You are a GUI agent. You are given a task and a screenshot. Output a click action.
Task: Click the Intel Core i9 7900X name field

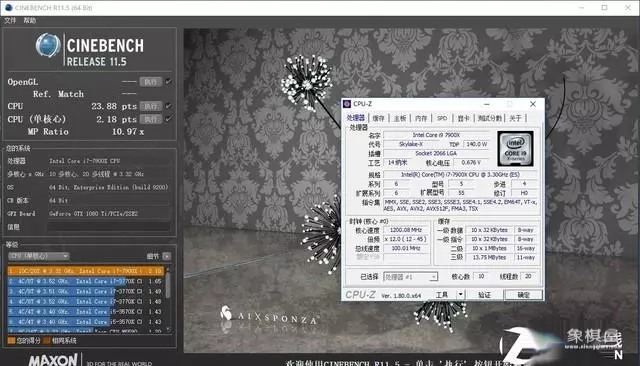click(x=436, y=135)
